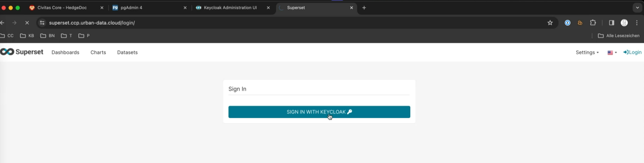
Task: Open the Datasets menu item
Action: (127, 52)
